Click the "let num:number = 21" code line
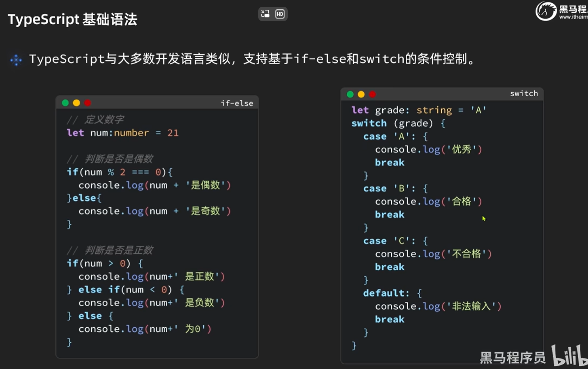 click(x=122, y=133)
